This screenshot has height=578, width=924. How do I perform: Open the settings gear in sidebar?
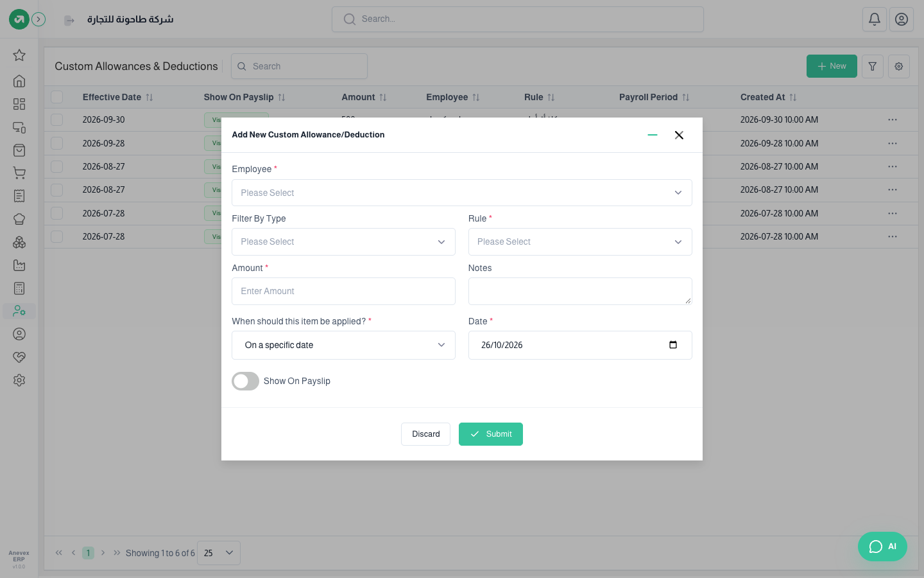click(19, 380)
